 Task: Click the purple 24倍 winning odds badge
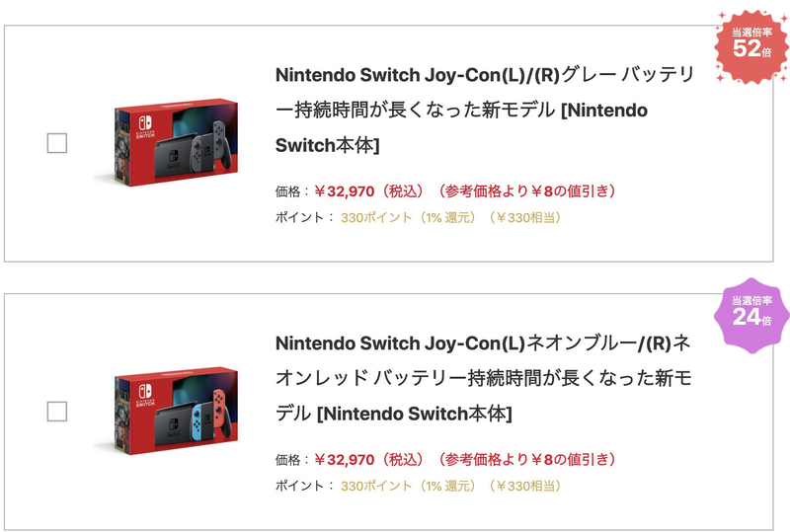tap(751, 314)
